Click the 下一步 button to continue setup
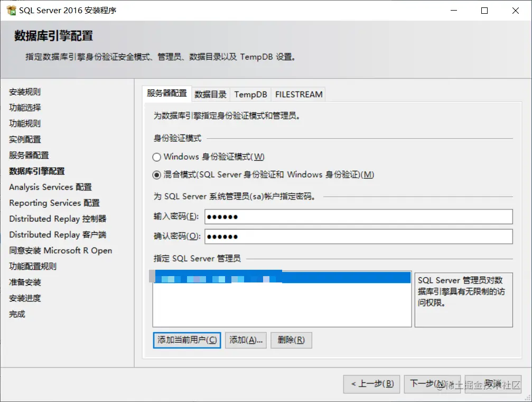532x402 pixels. pos(432,385)
